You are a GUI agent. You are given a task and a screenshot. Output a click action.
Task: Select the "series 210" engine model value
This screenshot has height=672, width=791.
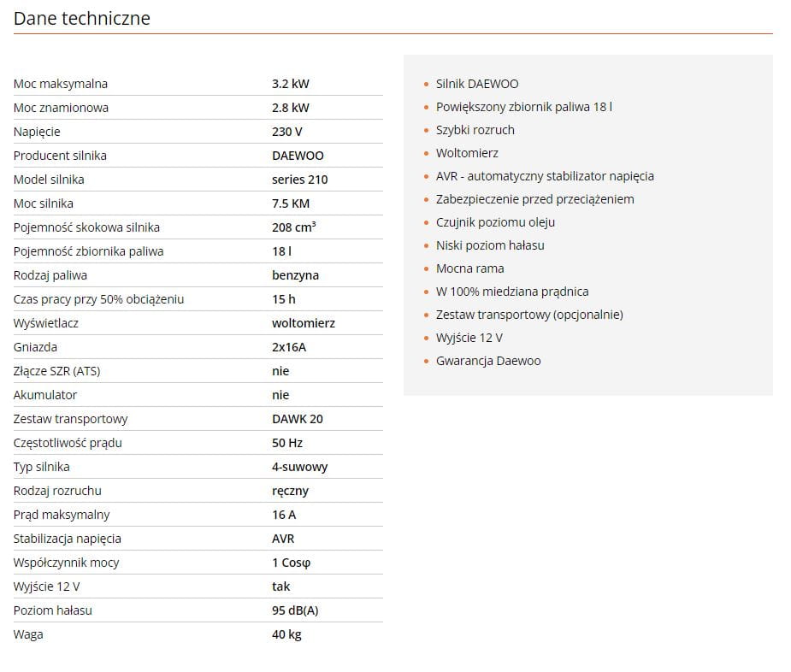[x=299, y=180]
